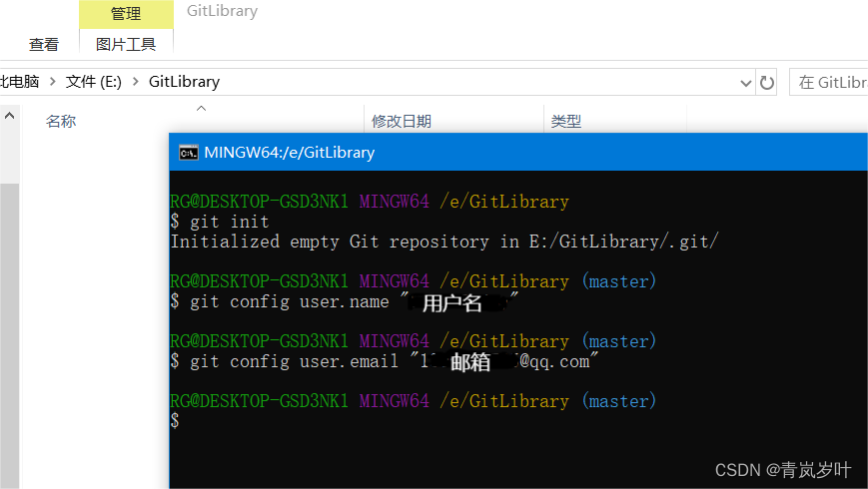Click the sort arrow above the column headers

tap(202, 109)
